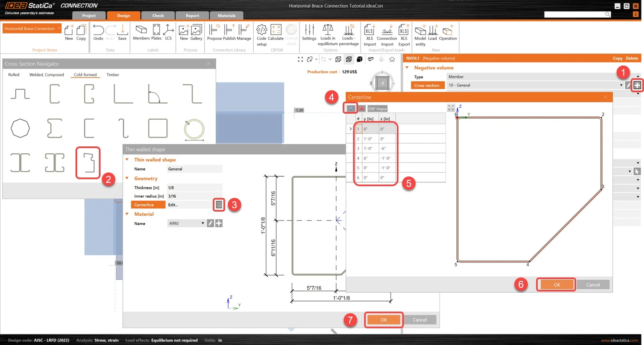Switch to the Check tab
The width and height of the screenshot is (644, 345).
pyautogui.click(x=158, y=16)
